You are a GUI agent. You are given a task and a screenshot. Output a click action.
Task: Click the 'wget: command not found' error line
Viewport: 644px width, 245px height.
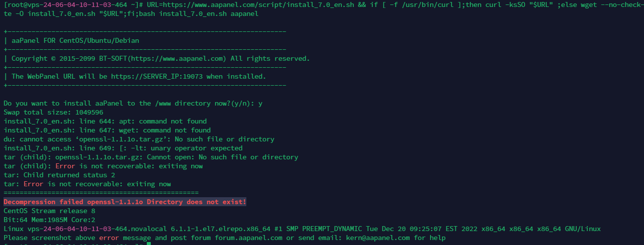107,130
